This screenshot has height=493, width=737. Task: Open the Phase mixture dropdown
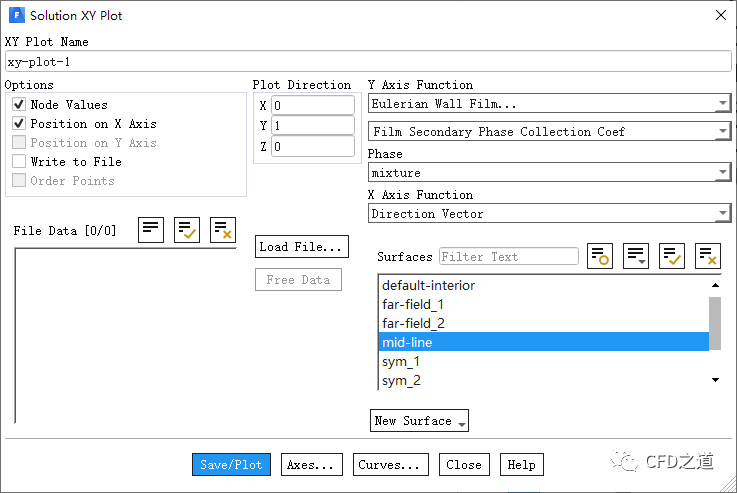(x=549, y=173)
